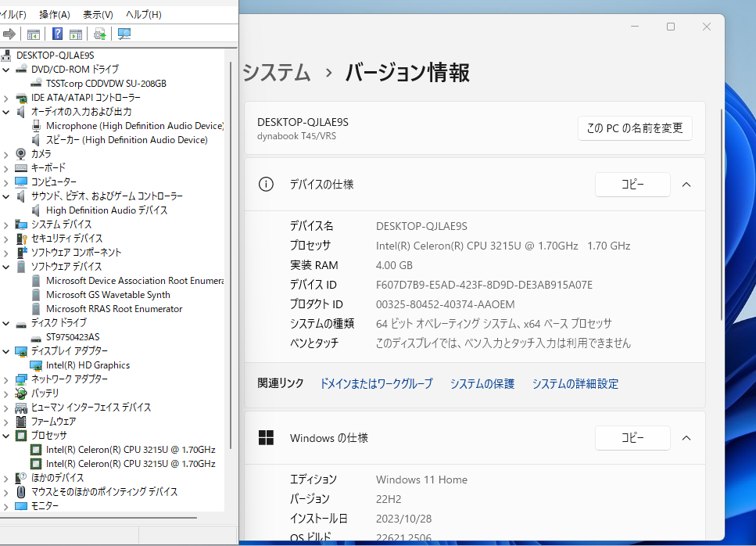Click the human interface devices icon
The height and width of the screenshot is (546, 756).
(x=21, y=408)
